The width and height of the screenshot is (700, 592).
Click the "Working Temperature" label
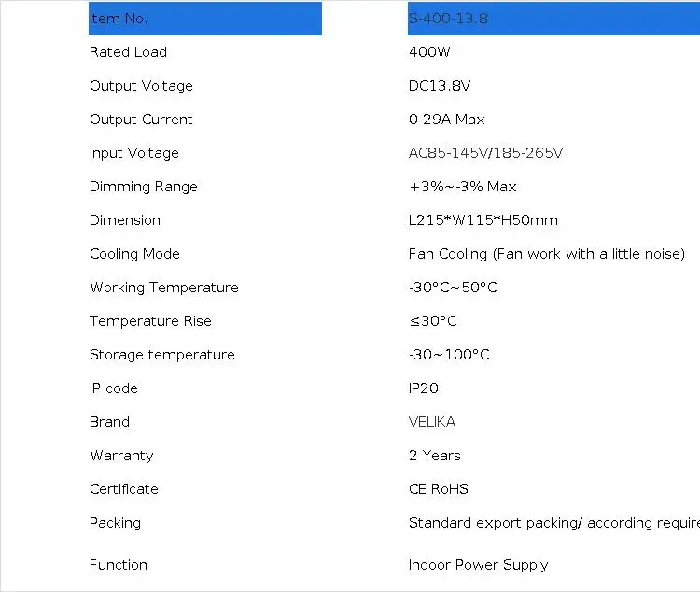(x=164, y=288)
